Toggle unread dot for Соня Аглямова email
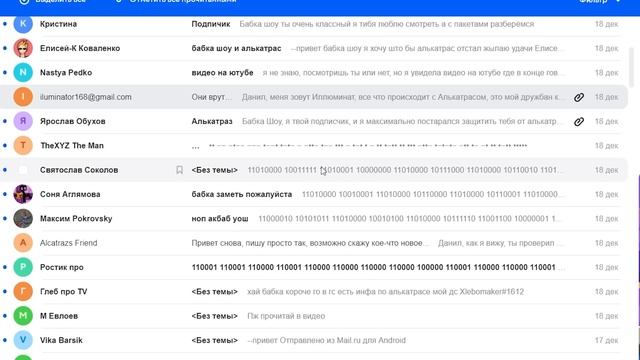Screen dimensions: 640x360 pyautogui.click(x=5, y=194)
